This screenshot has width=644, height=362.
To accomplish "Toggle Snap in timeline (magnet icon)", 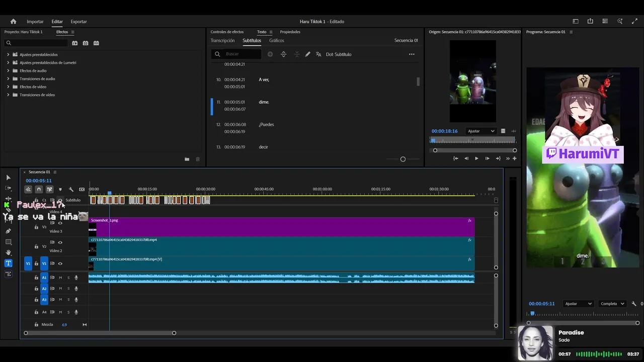I will [x=39, y=190].
